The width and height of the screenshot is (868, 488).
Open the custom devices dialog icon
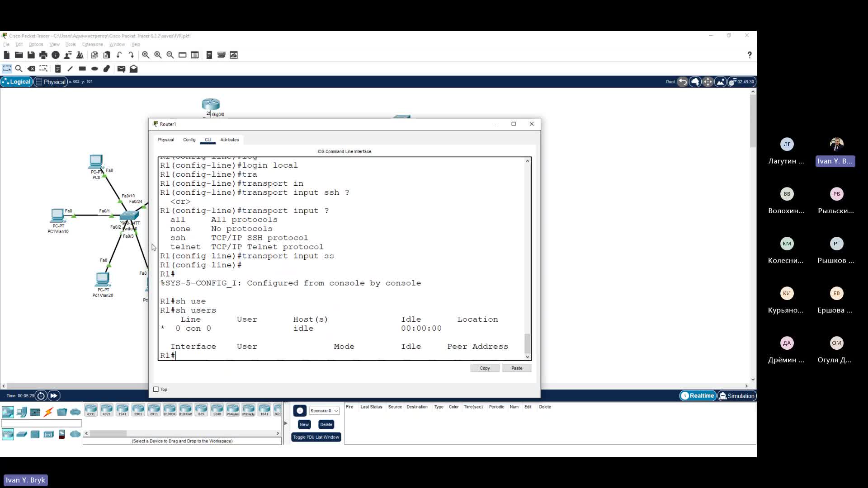click(x=195, y=55)
